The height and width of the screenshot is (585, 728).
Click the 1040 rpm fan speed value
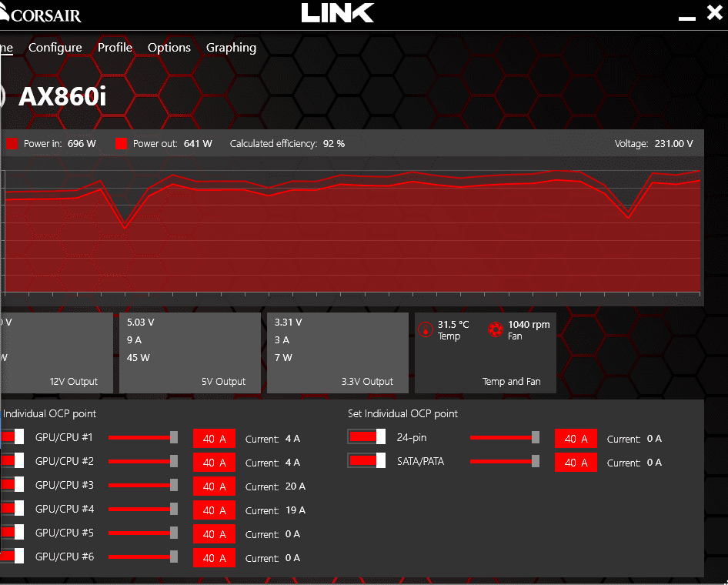(x=529, y=325)
